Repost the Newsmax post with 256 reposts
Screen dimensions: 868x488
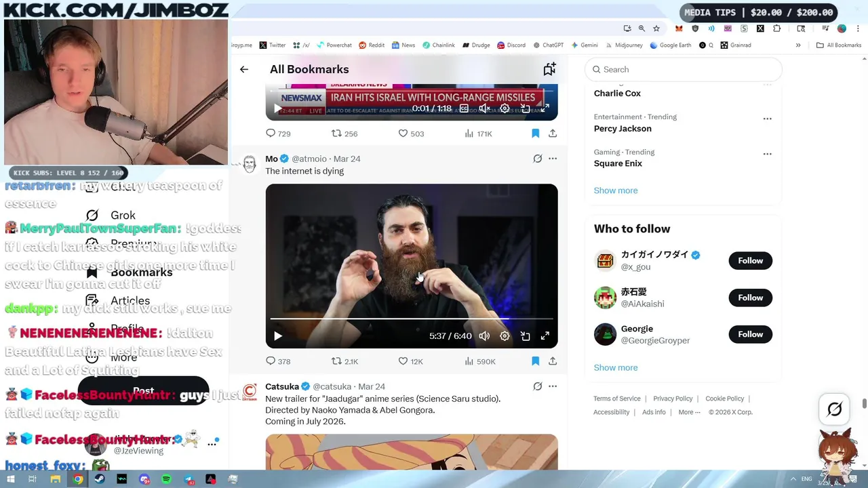[x=344, y=134]
